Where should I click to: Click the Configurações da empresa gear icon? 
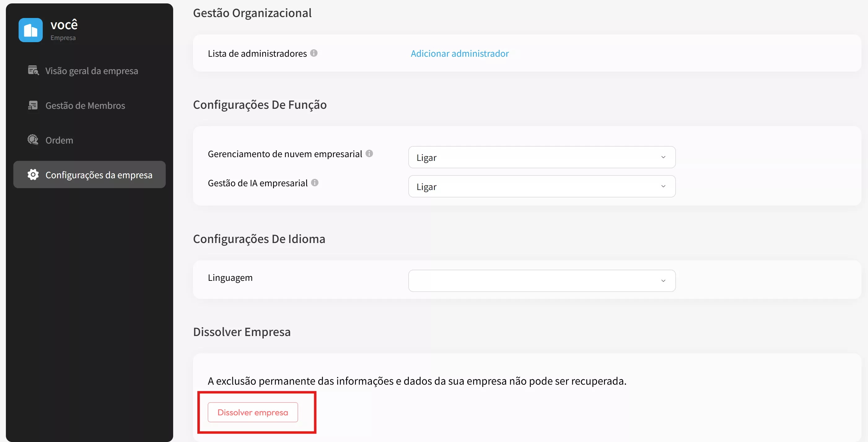pyautogui.click(x=33, y=175)
